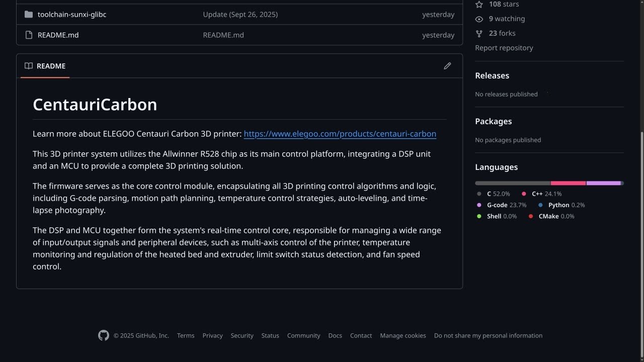The width and height of the screenshot is (644, 362).
Task: Click the eye icon beside 9 watching
Action: [479, 19]
